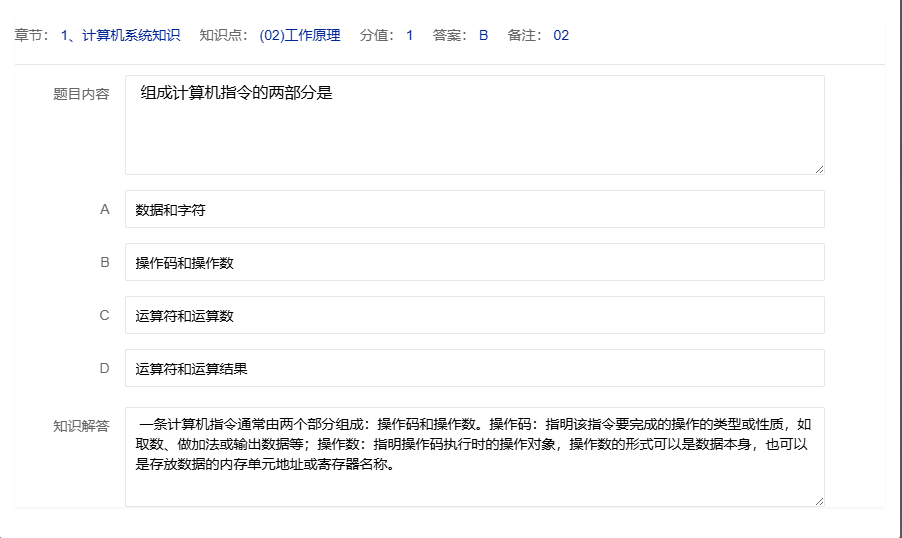Viewport: 902px width, 538px height.
Task: Click knowledge point value "(02)工作原理"
Action: 299,36
